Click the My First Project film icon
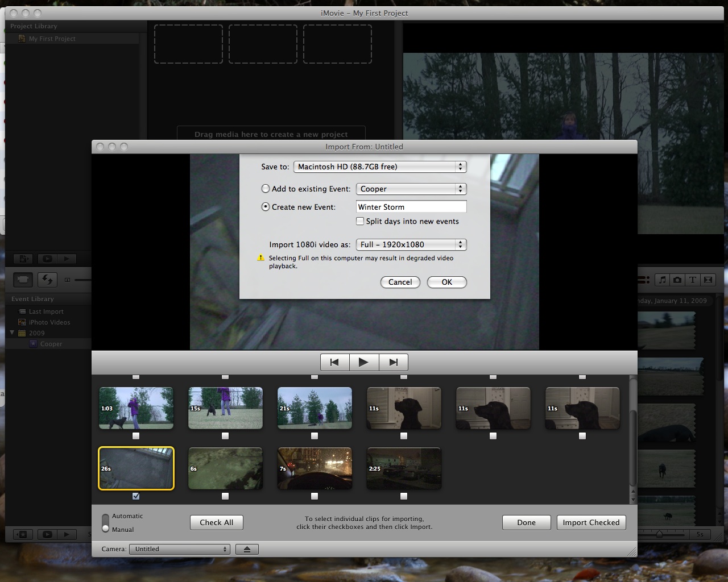Screen dimensions: 728x582 tap(22, 39)
